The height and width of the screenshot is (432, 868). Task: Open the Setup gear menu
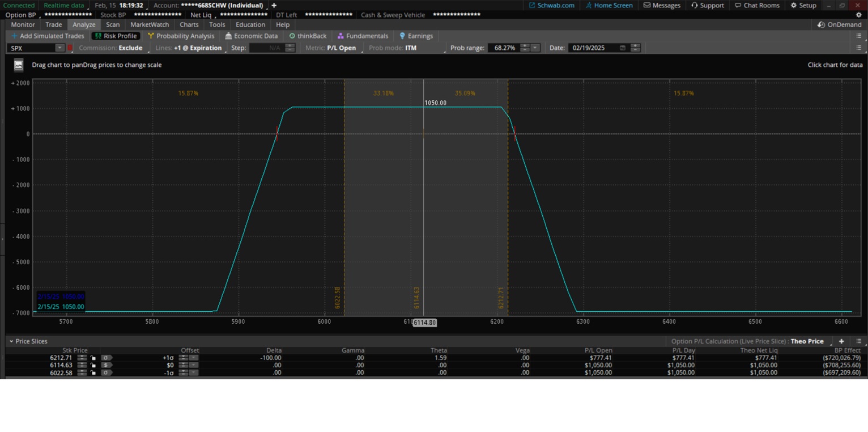pos(803,5)
